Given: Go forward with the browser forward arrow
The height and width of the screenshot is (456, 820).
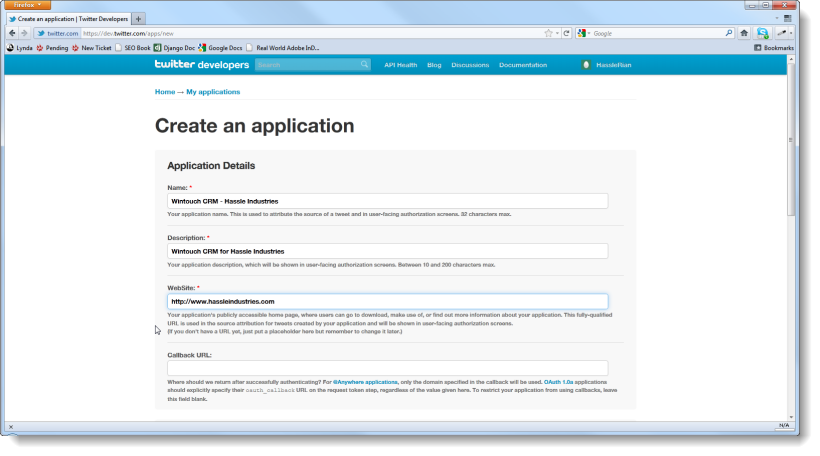Looking at the screenshot, I should pos(24,33).
